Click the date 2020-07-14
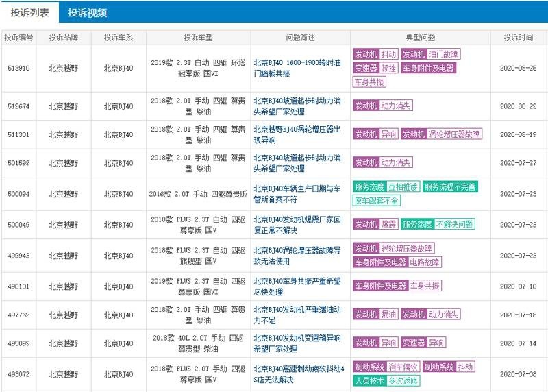Viewport: 548px width, 392px height. pyautogui.click(x=519, y=343)
